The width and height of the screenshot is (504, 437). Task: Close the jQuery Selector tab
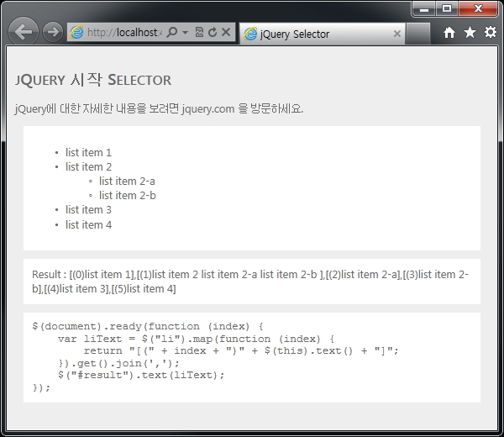[397, 34]
